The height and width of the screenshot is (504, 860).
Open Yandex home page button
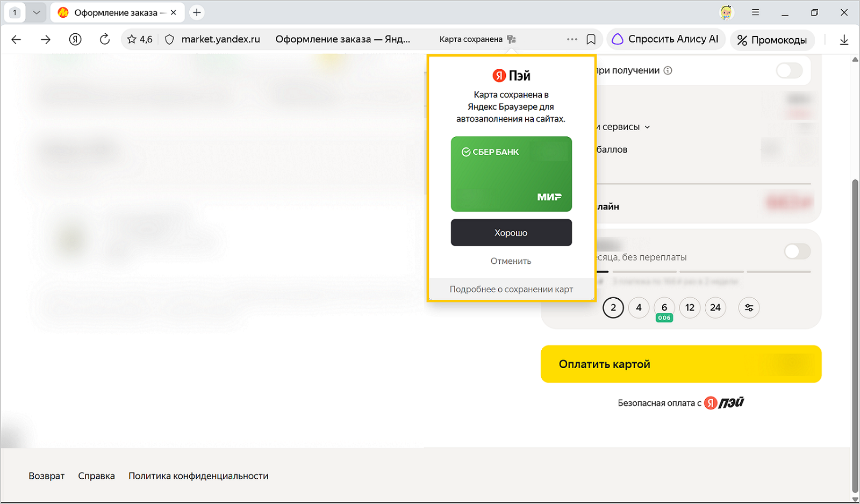75,39
